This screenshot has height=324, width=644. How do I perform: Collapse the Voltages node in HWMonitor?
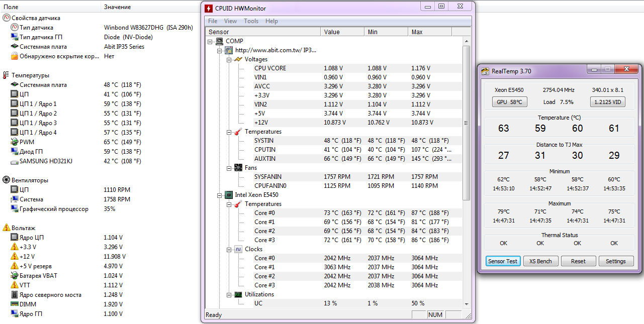click(228, 59)
